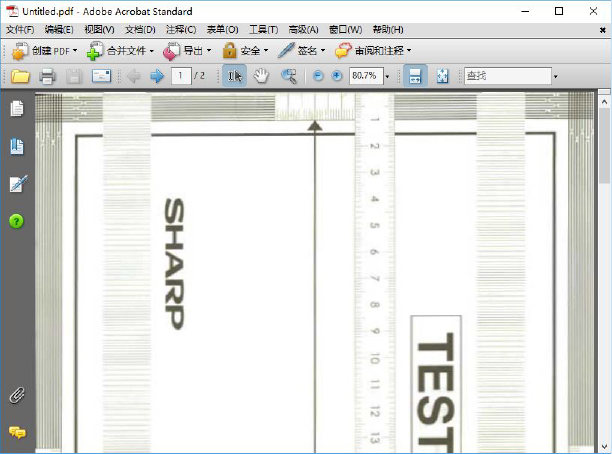
Task: Go to next page arrow
Action: pos(157,76)
